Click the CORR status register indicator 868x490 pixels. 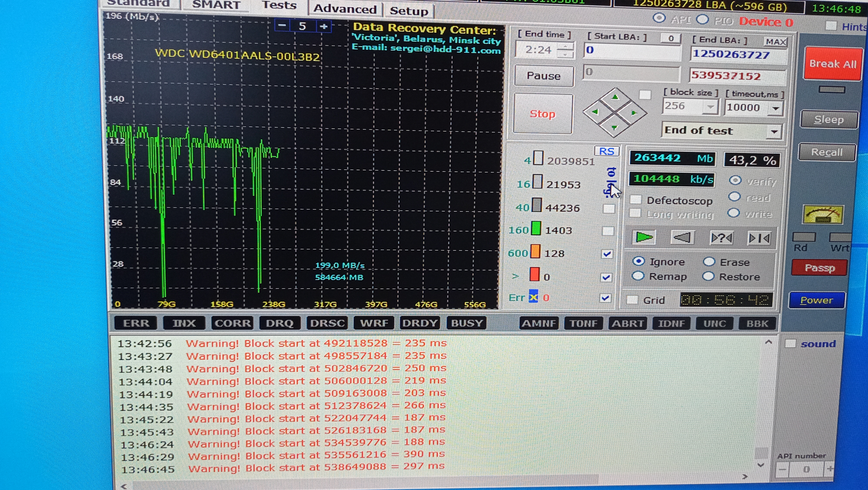coord(232,323)
